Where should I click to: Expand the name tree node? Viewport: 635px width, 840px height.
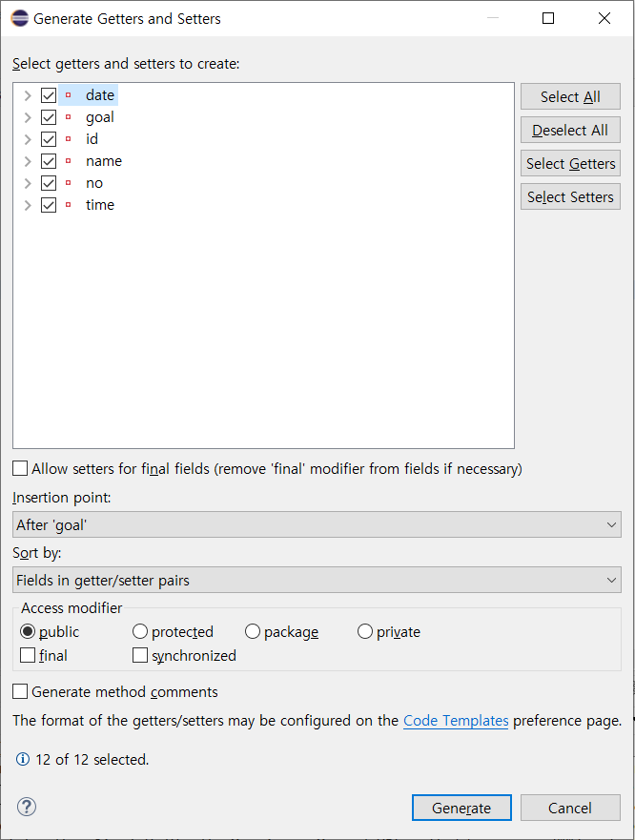28,161
